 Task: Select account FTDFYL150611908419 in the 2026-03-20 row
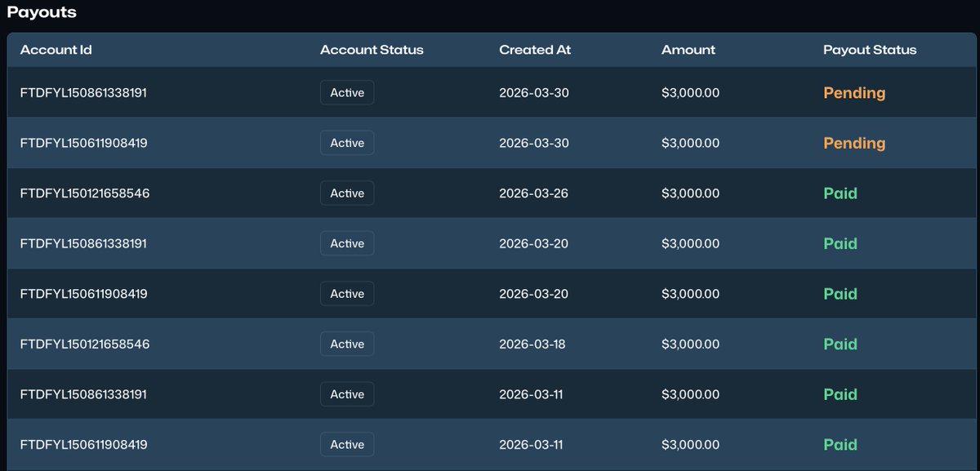point(83,294)
